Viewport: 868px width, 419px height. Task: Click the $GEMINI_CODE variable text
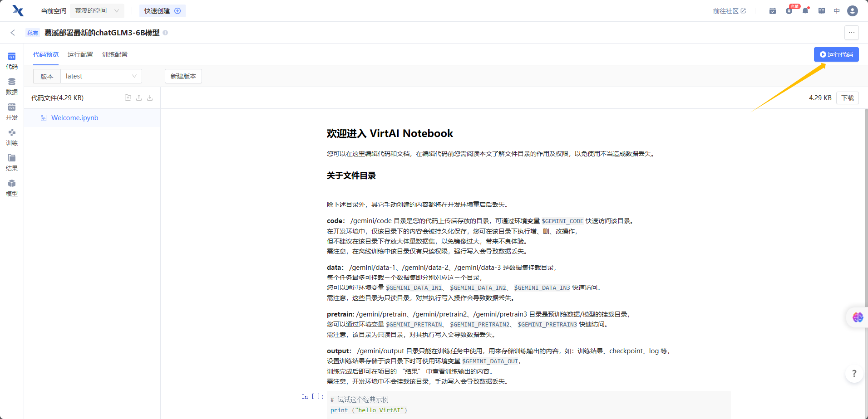click(562, 221)
